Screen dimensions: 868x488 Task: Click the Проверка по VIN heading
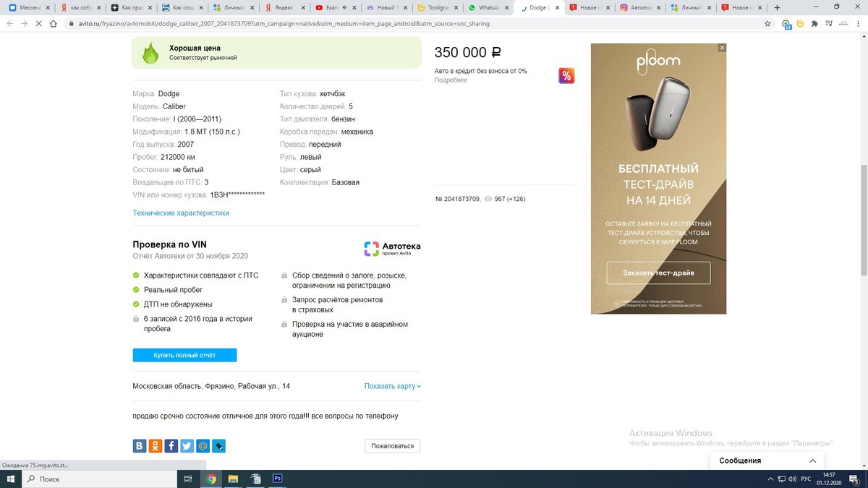click(169, 244)
